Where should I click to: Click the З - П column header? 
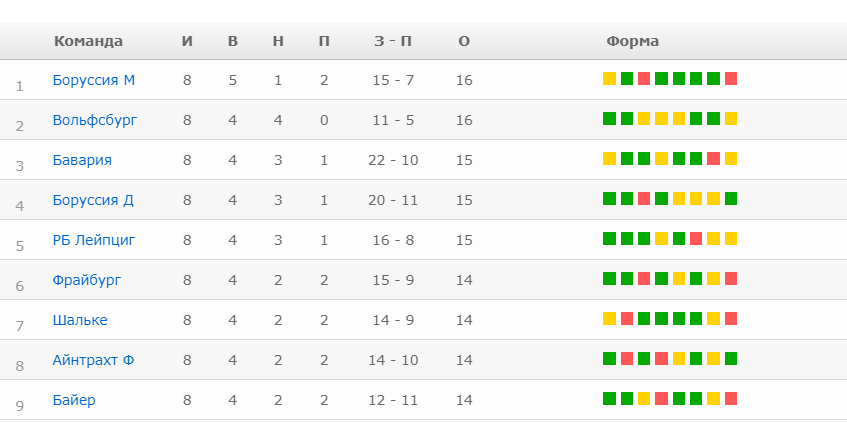pyautogui.click(x=393, y=41)
